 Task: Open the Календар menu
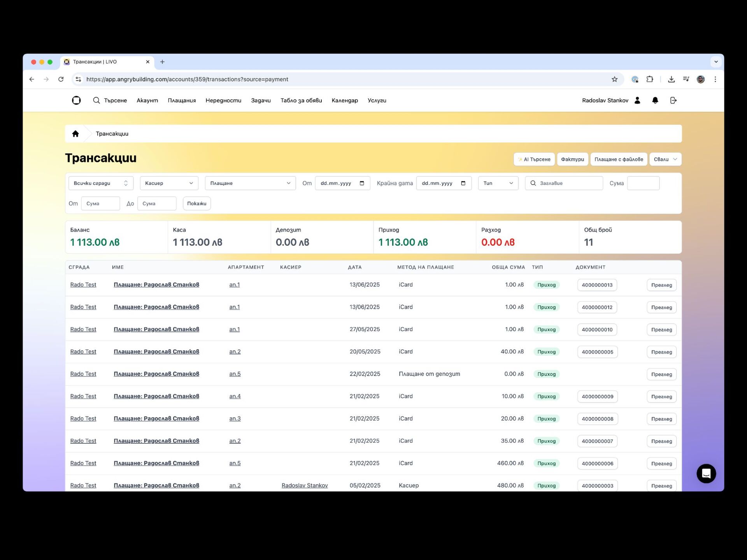[x=345, y=100]
